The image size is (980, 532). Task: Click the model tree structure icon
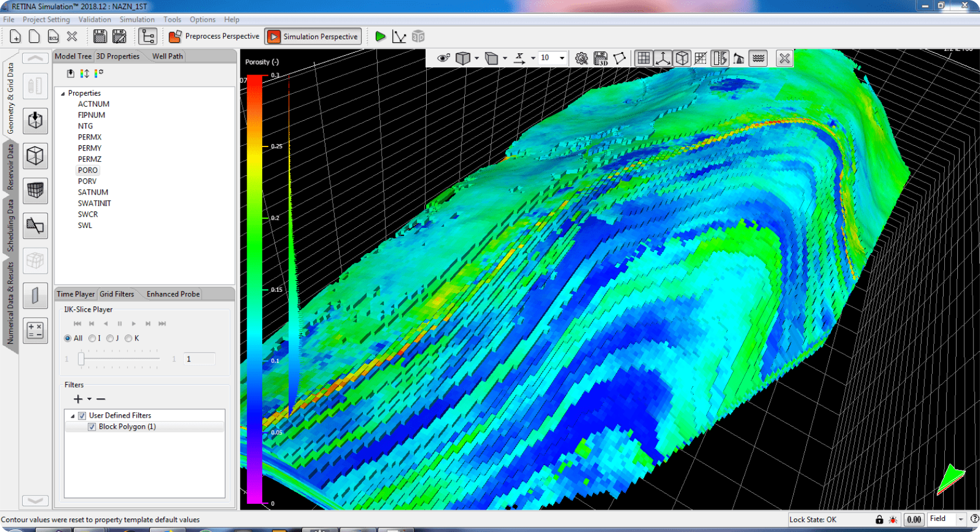tap(148, 36)
